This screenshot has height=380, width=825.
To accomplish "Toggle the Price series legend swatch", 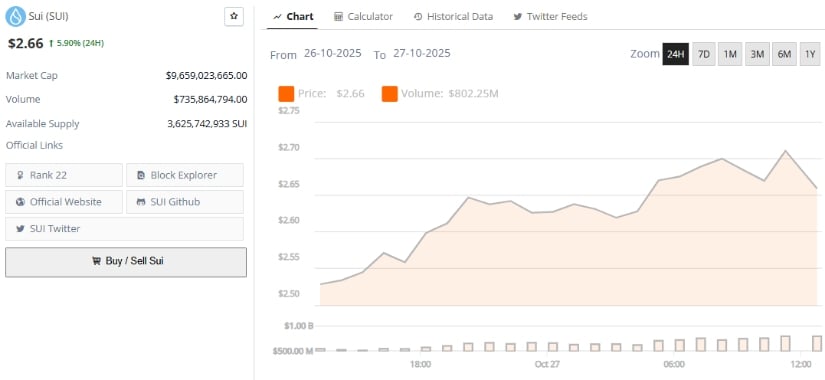I will [286, 94].
